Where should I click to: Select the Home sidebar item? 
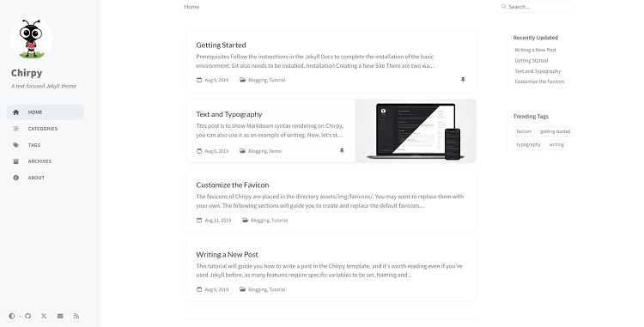tap(46, 112)
